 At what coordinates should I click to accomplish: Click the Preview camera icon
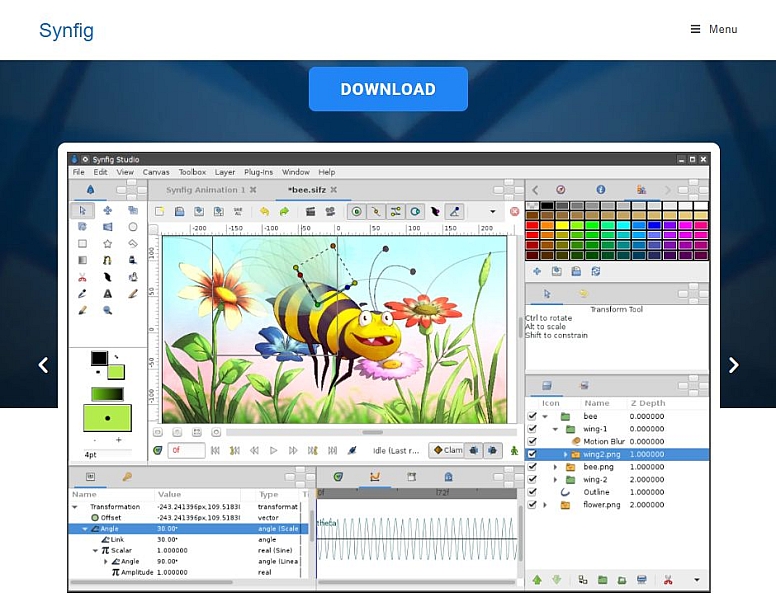click(330, 212)
